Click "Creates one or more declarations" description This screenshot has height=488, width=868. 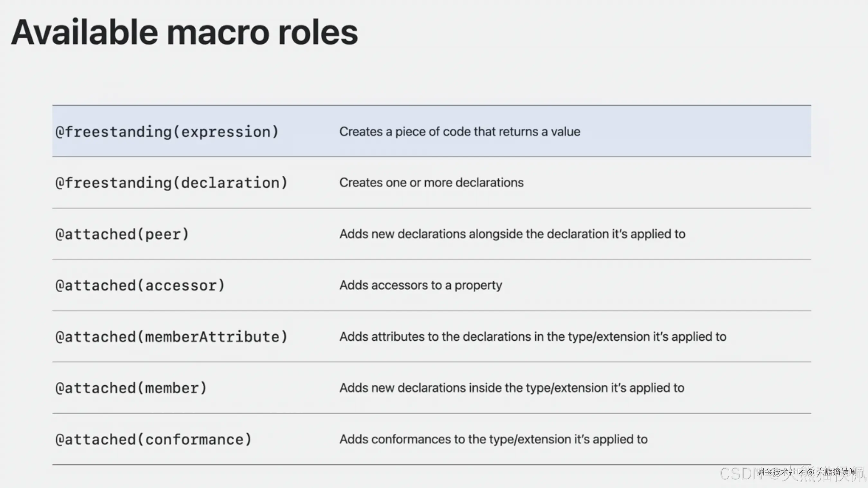(x=431, y=183)
